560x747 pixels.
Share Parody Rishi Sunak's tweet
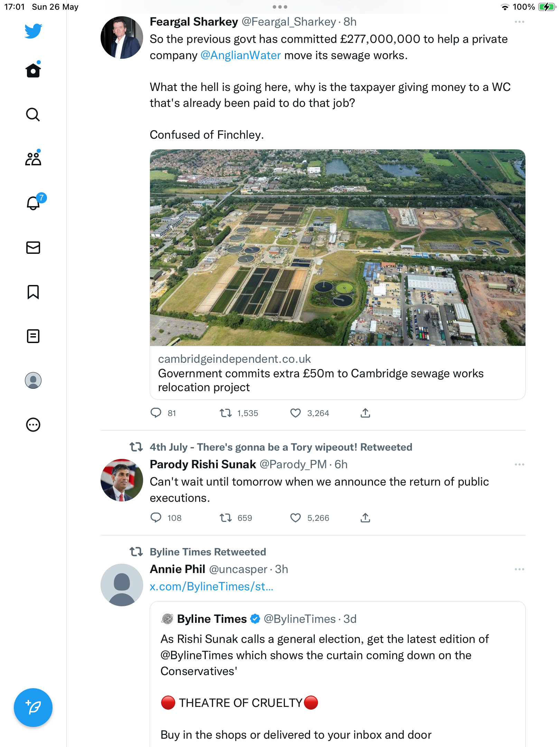click(365, 518)
